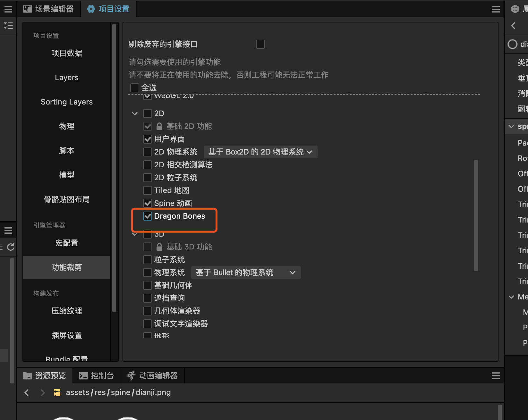Select Sorting Layers in settings sidebar
This screenshot has height=420, width=528.
click(67, 102)
